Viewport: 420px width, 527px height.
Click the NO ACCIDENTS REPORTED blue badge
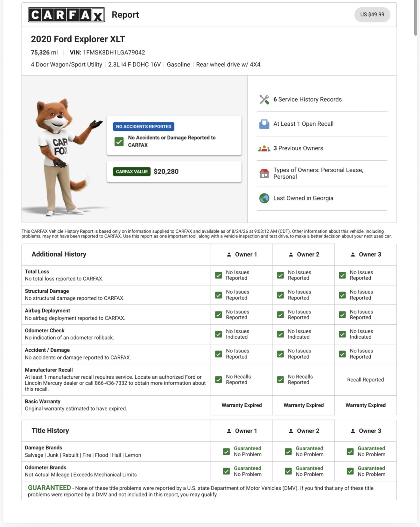click(143, 127)
